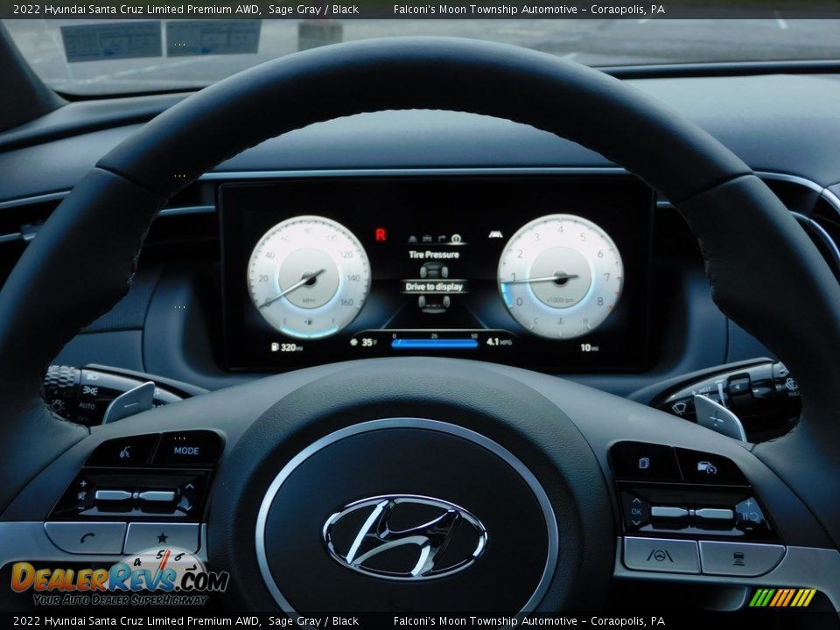Viewport: 840px width, 630px height.
Task: Push the vehicle distance button
Action: click(740, 559)
